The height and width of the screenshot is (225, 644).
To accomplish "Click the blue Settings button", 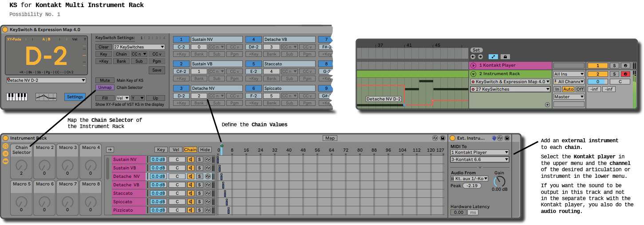I will click(x=75, y=96).
